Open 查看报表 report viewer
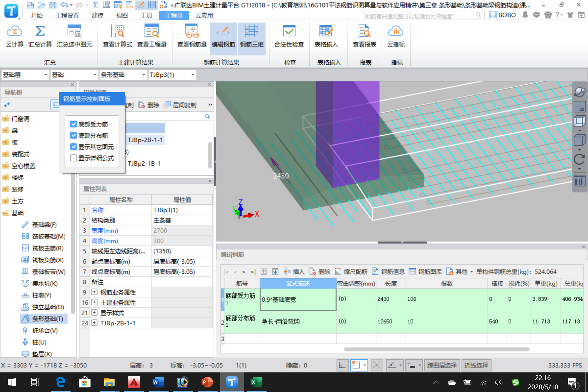588x392 pixels. [x=365, y=36]
